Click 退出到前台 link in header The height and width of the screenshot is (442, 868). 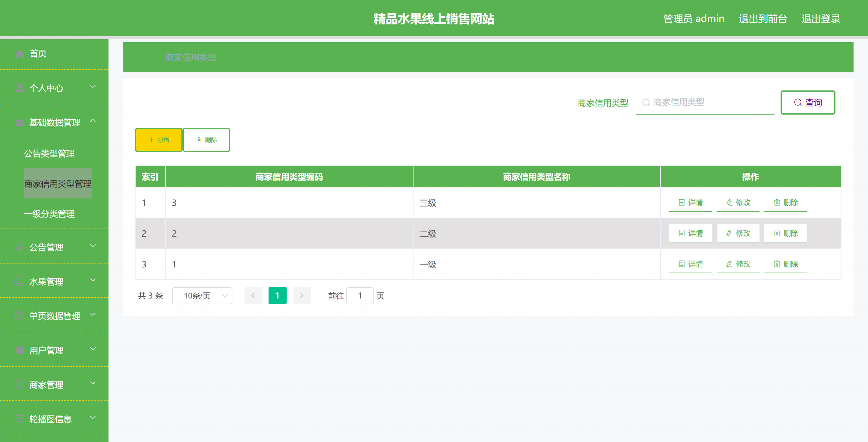(763, 19)
